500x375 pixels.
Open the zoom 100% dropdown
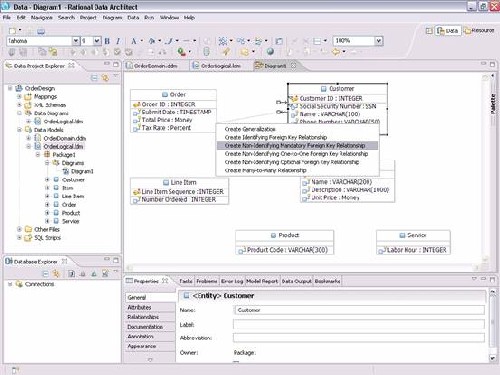click(x=378, y=41)
